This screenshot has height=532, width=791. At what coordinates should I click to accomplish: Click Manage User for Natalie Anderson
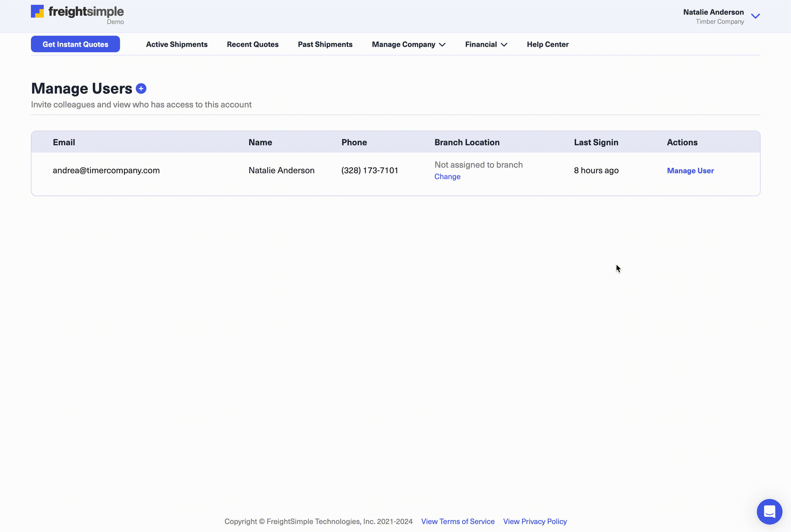pos(690,170)
